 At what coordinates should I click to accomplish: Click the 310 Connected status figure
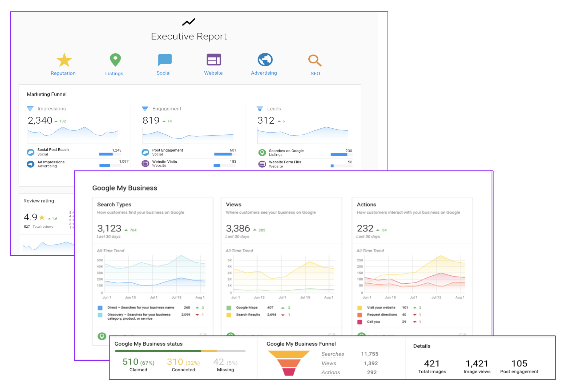coord(183,364)
